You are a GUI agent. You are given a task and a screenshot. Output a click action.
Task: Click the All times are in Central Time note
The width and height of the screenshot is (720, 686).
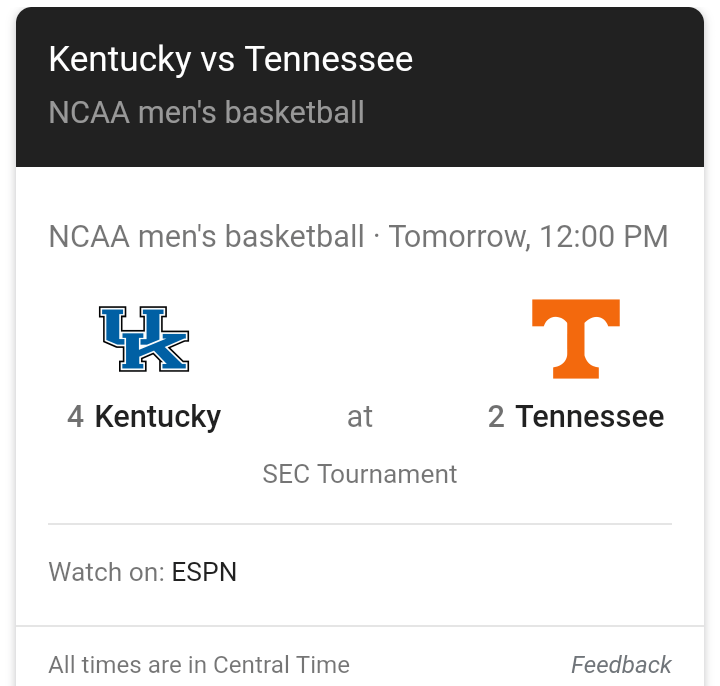pyautogui.click(x=199, y=665)
